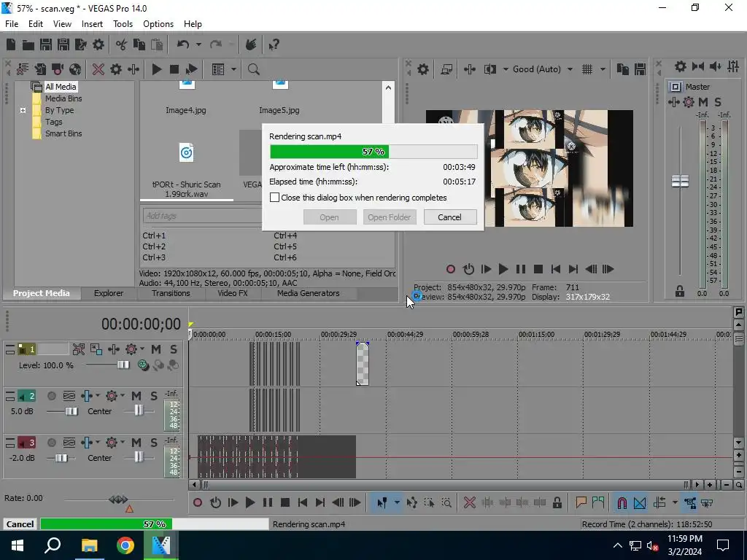The height and width of the screenshot is (560, 747).
Task: Click the Master fader lock icon
Action: (680, 292)
